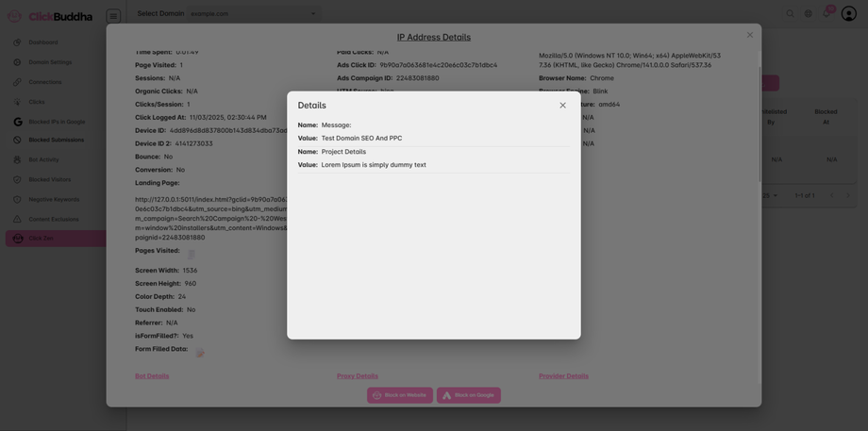868x431 pixels.
Task: Click the Negative Keywords shield icon
Action: pyautogui.click(x=17, y=199)
